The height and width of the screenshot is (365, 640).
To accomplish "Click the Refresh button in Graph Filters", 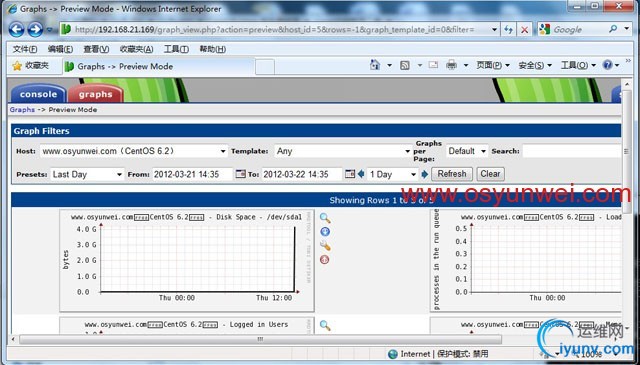I will [452, 174].
